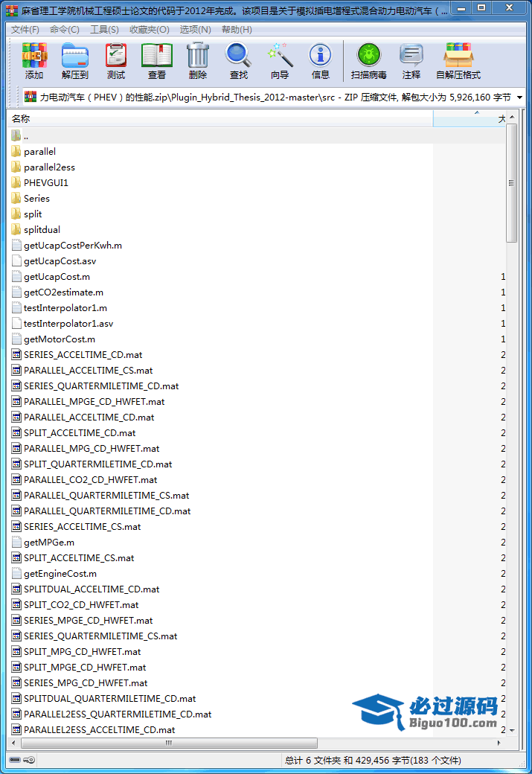Select SPLIT_QUARTERMILETIME_CD.mat file
This screenshot has height=774, width=532.
coord(97,464)
